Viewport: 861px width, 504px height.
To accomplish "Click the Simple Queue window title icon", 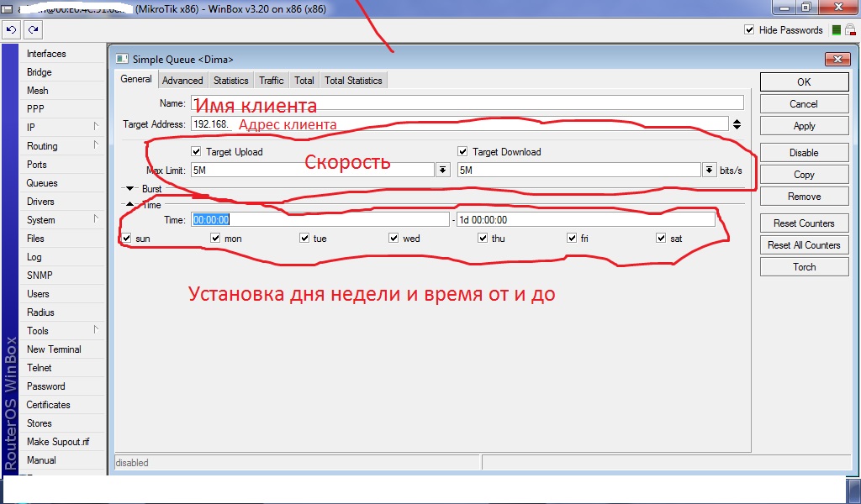I will click(122, 59).
